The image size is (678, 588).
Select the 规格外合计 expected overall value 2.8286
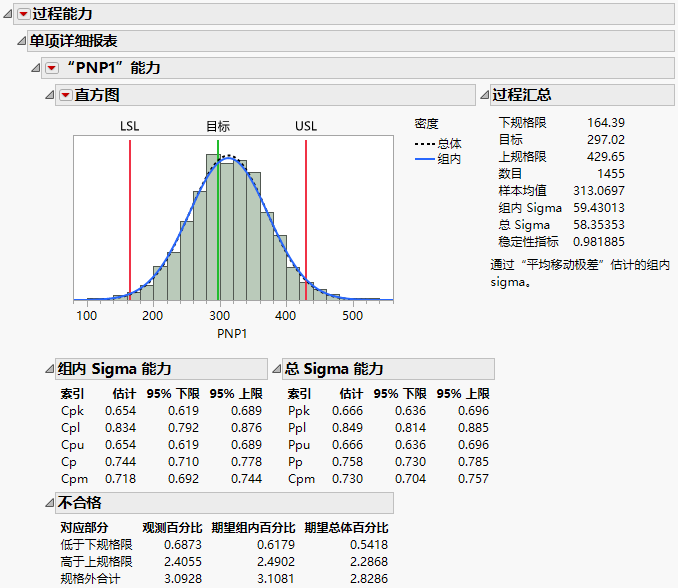pos(369,578)
